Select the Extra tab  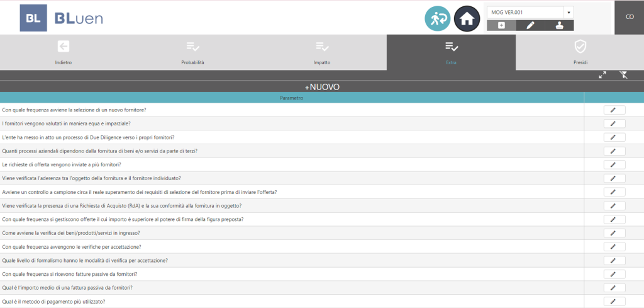451,52
